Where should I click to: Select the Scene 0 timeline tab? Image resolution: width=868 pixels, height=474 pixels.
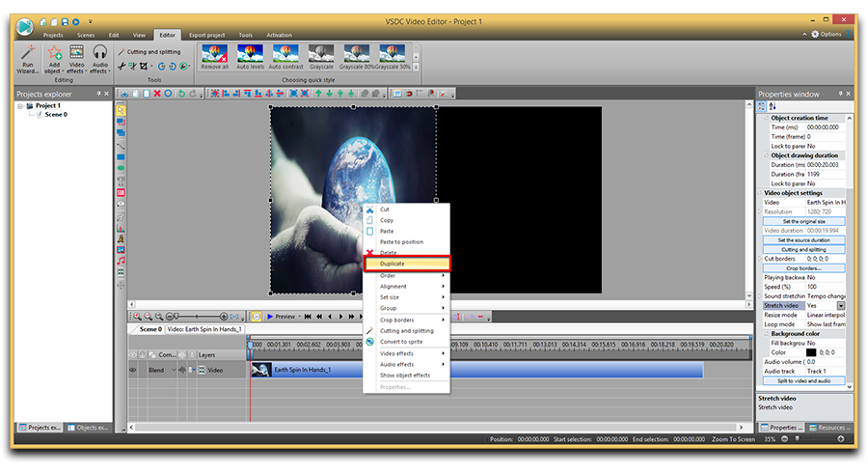coord(150,329)
